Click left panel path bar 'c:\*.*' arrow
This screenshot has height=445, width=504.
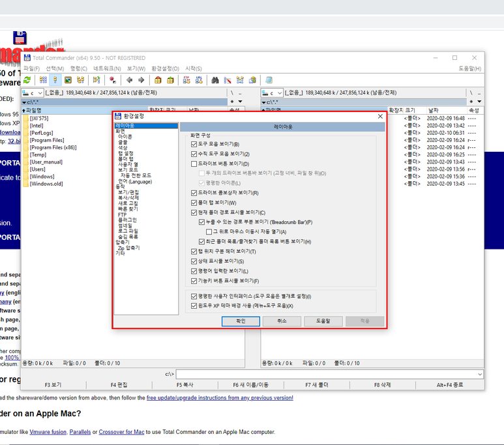pyautogui.click(x=24, y=102)
